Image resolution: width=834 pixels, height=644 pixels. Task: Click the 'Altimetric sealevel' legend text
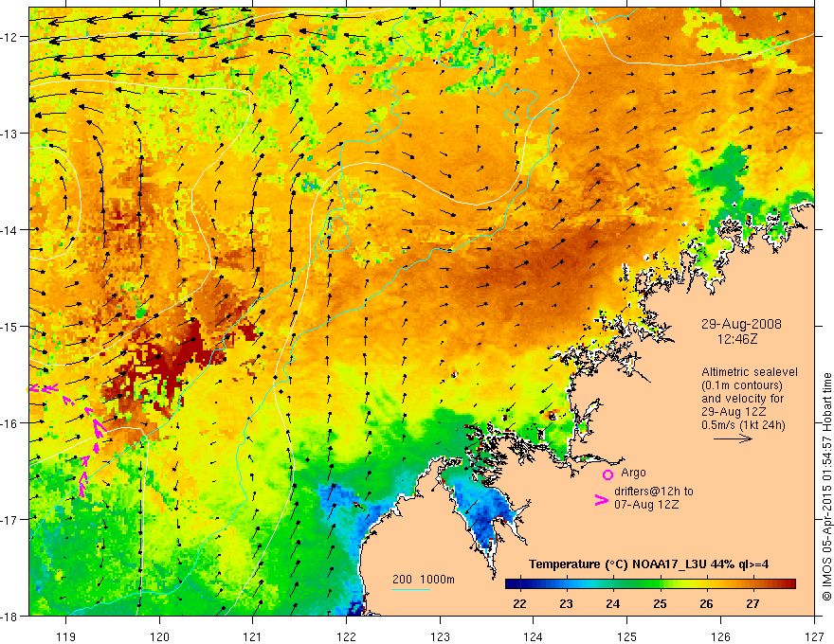(x=750, y=372)
